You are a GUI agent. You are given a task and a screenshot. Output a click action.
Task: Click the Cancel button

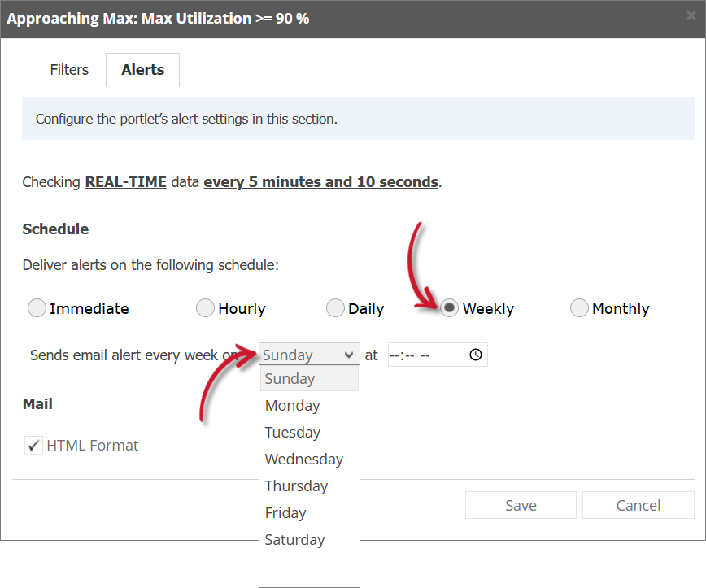638,505
